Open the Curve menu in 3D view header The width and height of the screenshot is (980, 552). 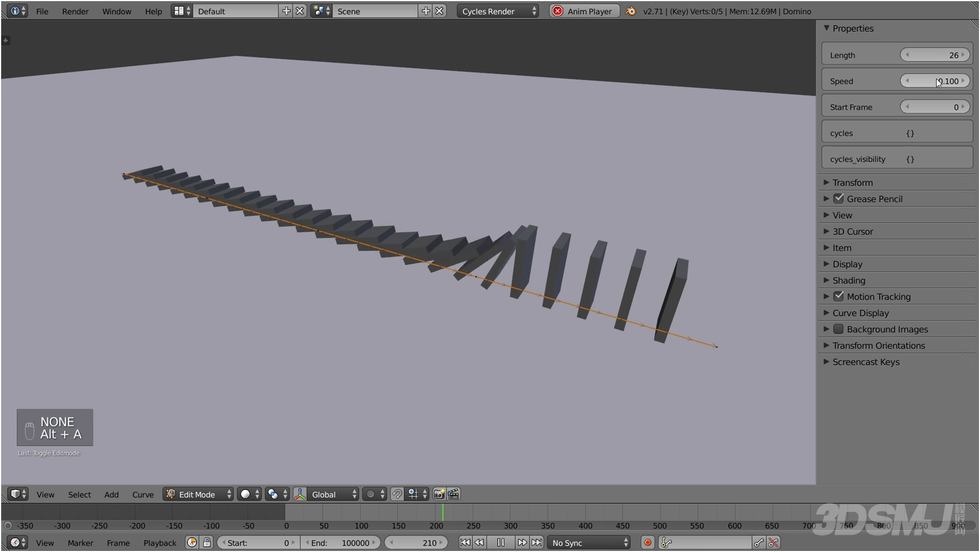143,494
